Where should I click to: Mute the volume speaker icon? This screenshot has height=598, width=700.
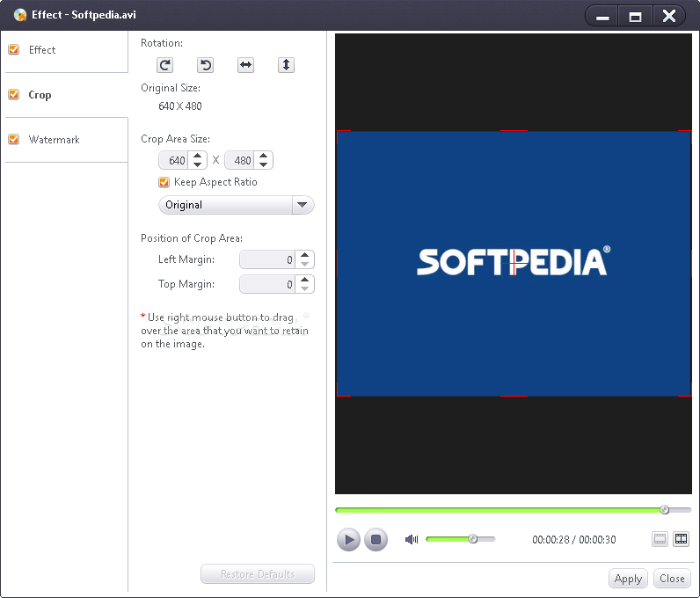(412, 539)
